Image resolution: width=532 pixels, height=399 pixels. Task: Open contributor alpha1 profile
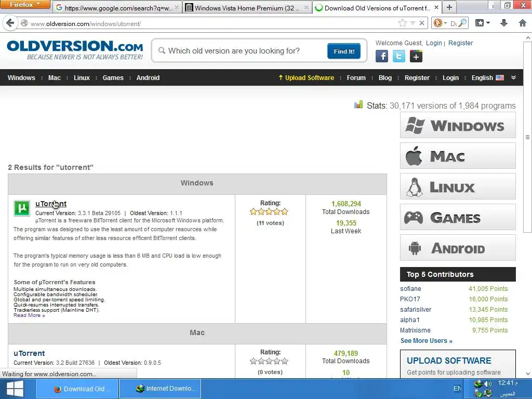(410, 320)
